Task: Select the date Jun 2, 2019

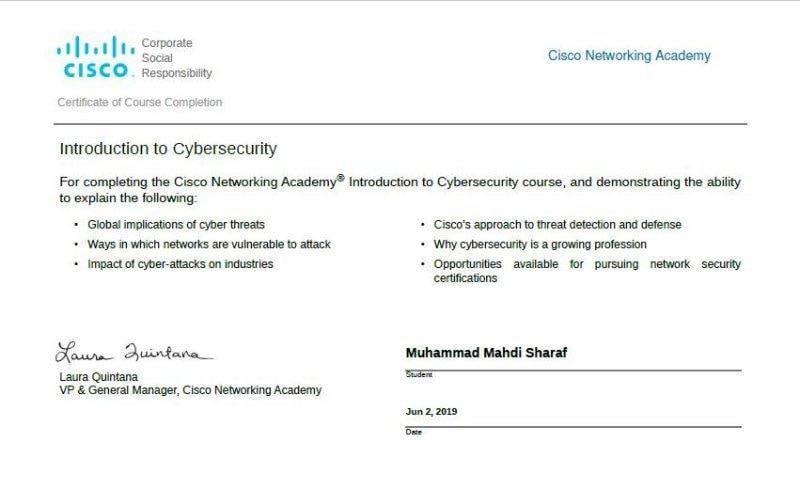Action: [x=431, y=412]
